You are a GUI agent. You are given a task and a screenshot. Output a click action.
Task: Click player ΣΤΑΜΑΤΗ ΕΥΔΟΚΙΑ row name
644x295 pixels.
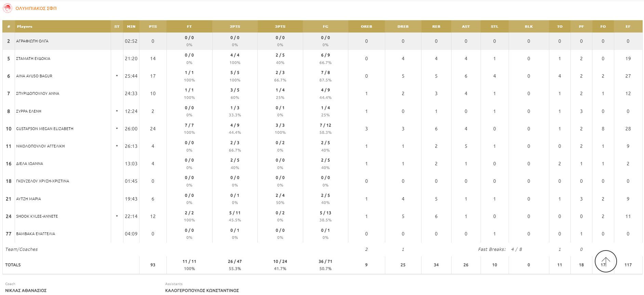pyautogui.click(x=33, y=59)
